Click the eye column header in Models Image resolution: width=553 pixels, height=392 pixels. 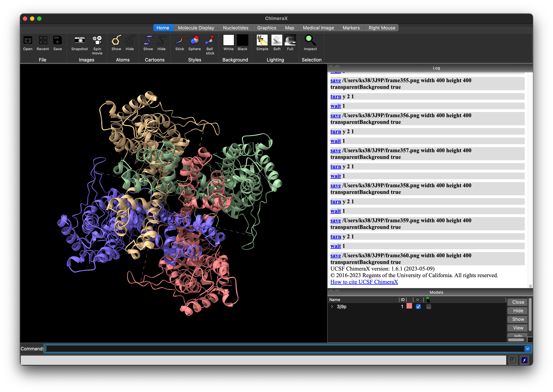418,300
